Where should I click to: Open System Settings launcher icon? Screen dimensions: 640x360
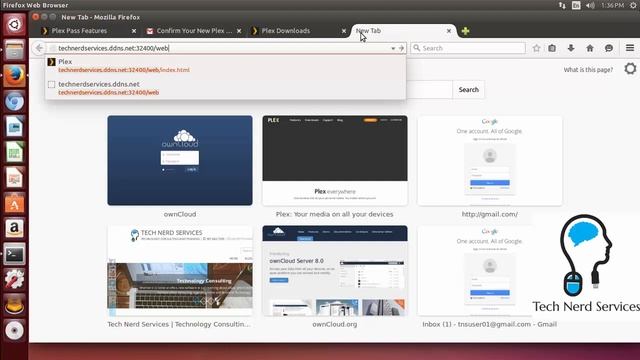pyautogui.click(x=14, y=280)
